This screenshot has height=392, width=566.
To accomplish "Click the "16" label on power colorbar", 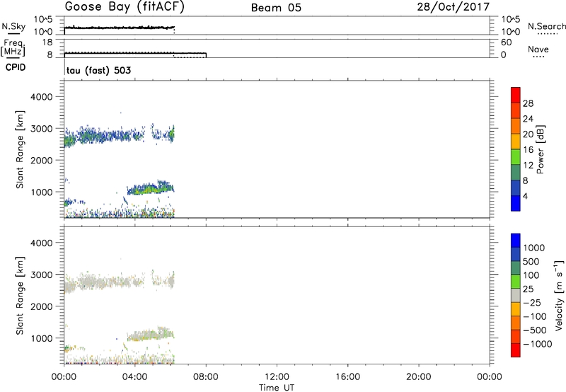I will (528, 150).
